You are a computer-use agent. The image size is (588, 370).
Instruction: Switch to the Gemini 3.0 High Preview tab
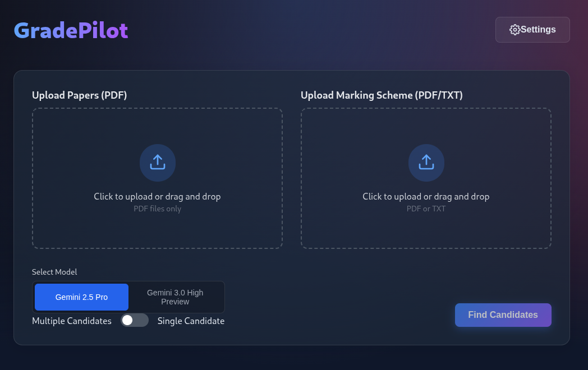coord(175,297)
